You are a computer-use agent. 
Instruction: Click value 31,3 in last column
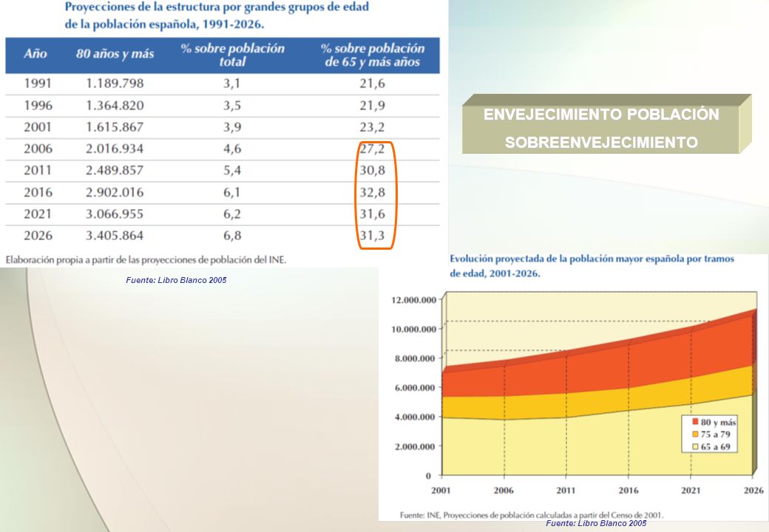point(372,235)
